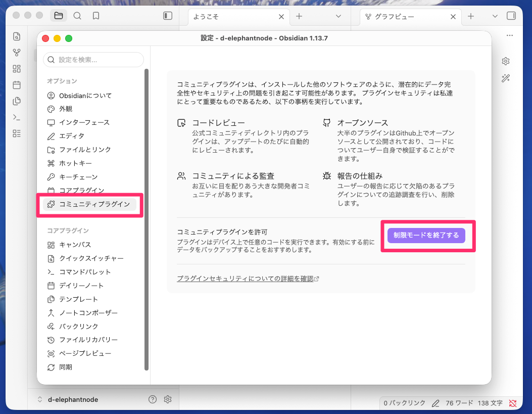Open ノートコンポーザー plugin settings
This screenshot has width=532, height=414.
click(89, 313)
